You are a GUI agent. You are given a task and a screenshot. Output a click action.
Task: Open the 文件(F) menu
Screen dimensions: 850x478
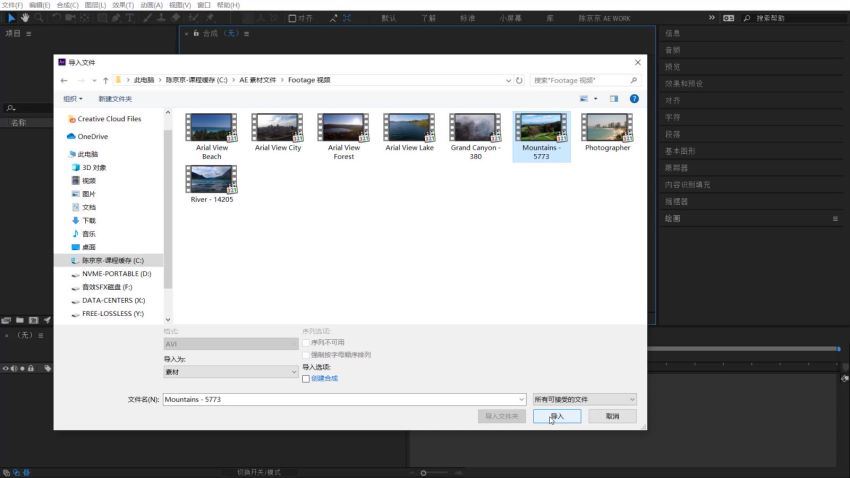pos(12,5)
